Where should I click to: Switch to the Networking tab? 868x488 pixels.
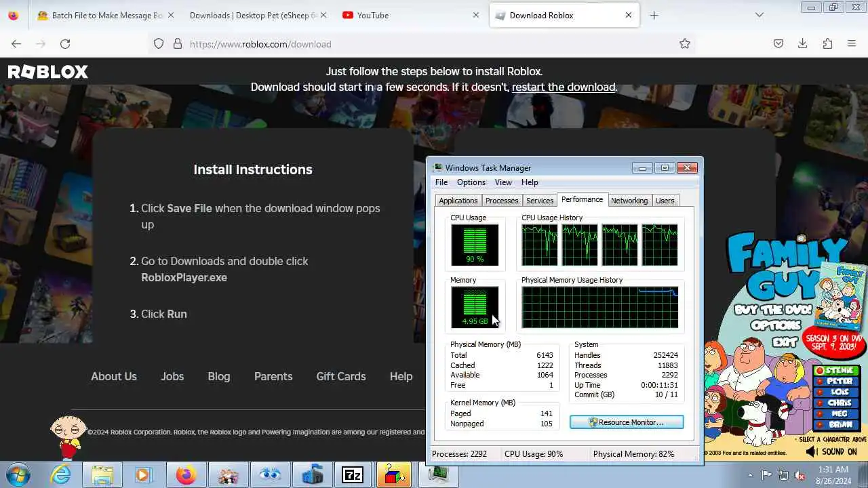[x=629, y=201]
